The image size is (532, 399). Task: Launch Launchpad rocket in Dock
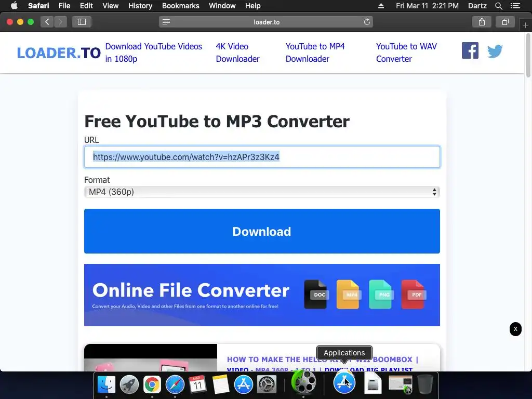(x=129, y=384)
